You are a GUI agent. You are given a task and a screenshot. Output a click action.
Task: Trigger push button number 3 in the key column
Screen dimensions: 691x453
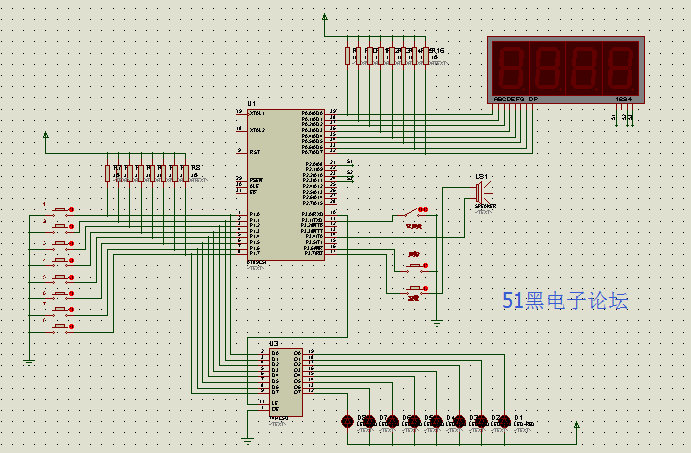[62, 243]
